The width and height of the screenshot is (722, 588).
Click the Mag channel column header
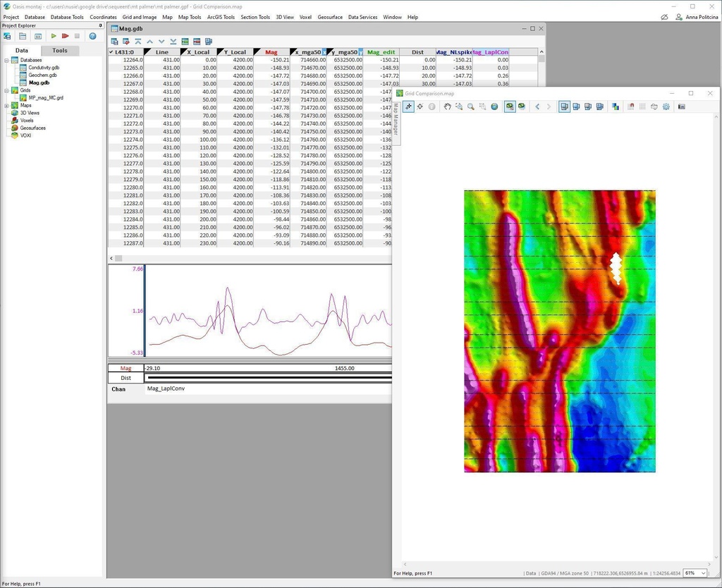point(271,52)
